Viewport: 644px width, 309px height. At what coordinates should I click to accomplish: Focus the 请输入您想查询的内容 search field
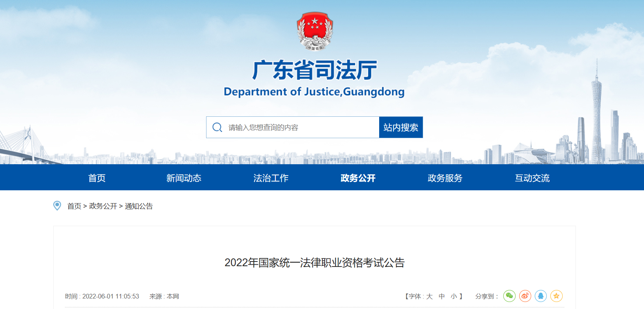(x=299, y=127)
